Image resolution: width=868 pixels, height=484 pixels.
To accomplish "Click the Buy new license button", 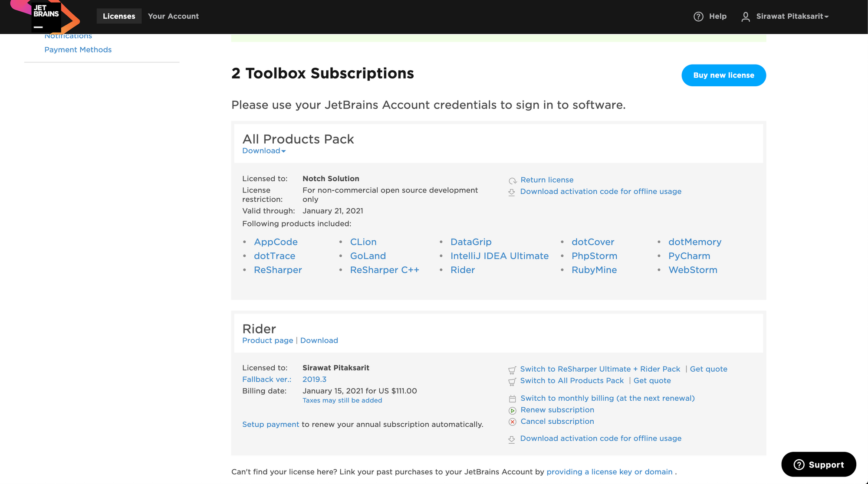I will pyautogui.click(x=723, y=75).
